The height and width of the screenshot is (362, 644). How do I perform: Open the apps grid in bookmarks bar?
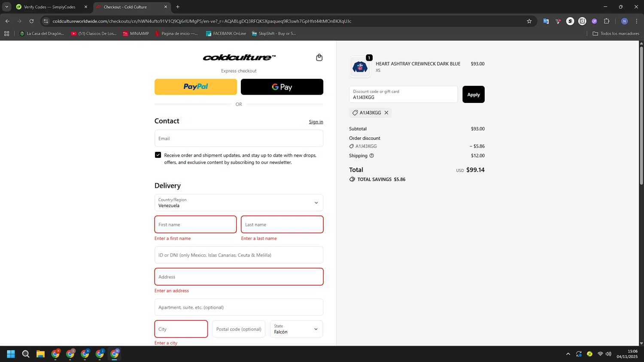[6, 33]
